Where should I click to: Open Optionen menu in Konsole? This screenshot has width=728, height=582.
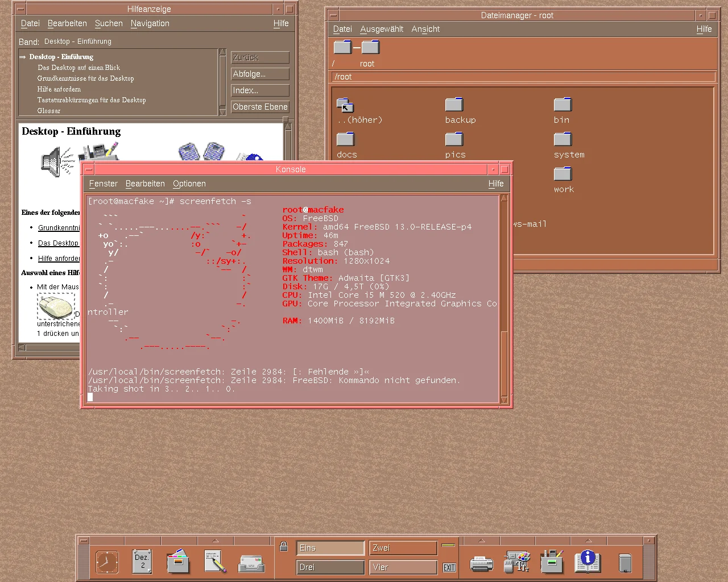[189, 184]
